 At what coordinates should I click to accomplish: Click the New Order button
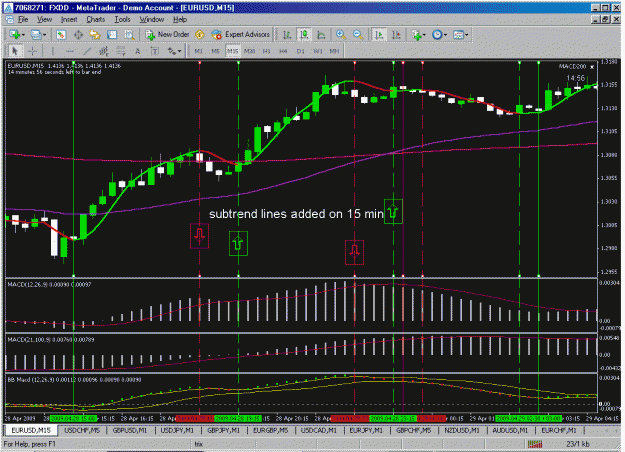click(167, 35)
